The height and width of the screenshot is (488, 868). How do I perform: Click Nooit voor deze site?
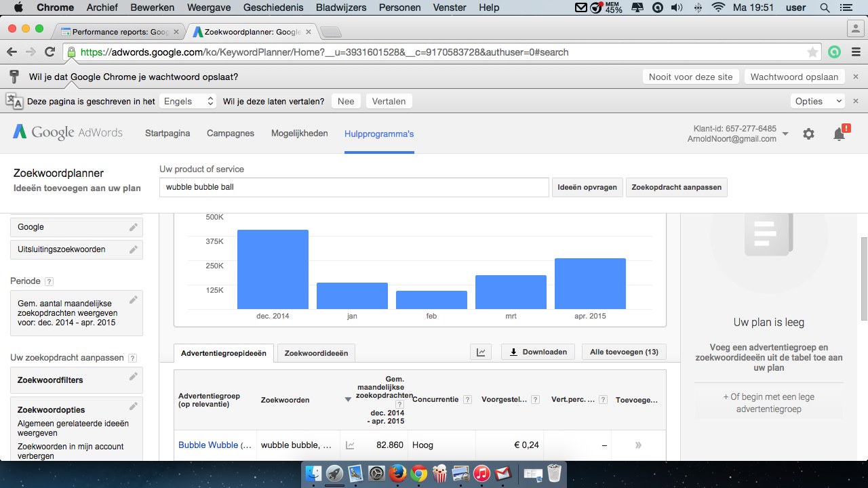[x=691, y=77]
